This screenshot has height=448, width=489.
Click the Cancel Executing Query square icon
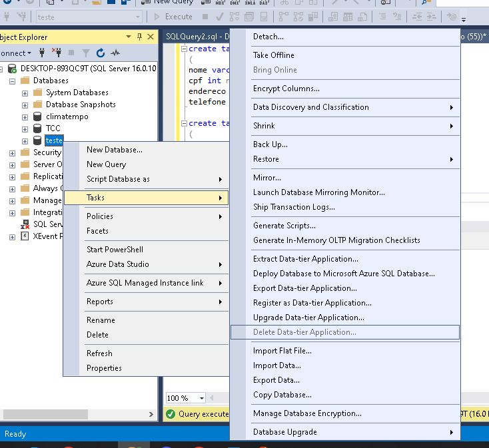pyautogui.click(x=205, y=17)
